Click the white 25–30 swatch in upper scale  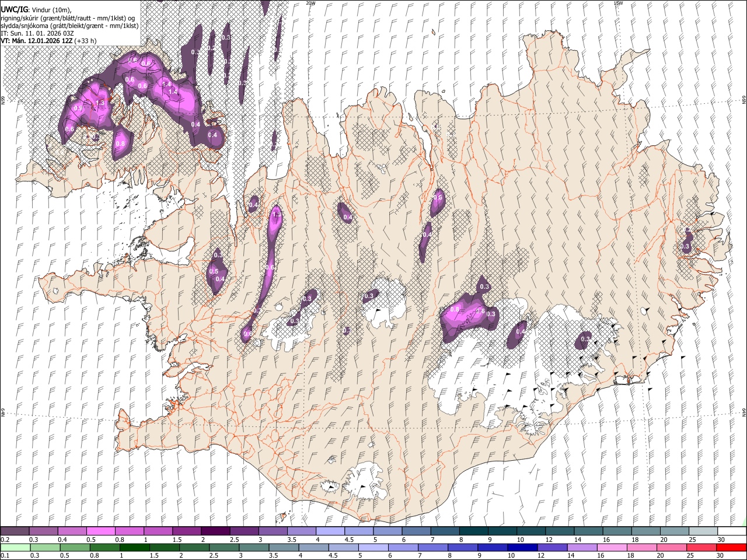coord(703,531)
